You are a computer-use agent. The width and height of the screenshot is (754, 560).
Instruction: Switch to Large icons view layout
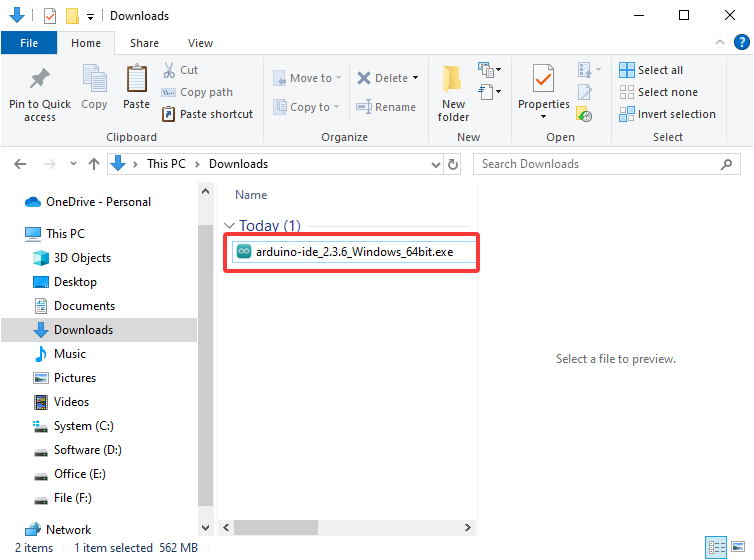tap(738, 547)
